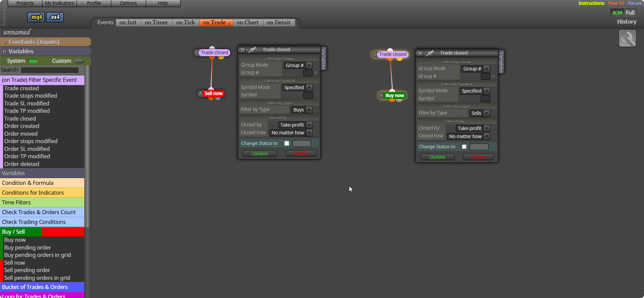The width and height of the screenshot is (644, 298).
Task: Close the right Trade closed panel
Action: click(420, 53)
